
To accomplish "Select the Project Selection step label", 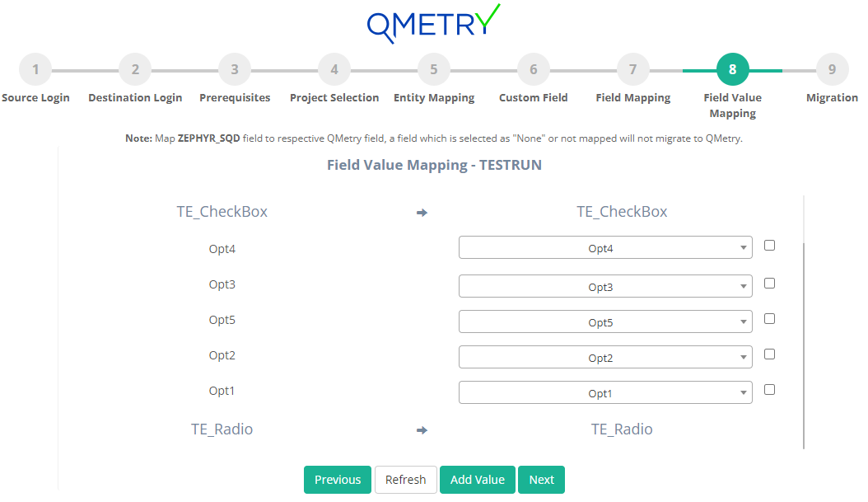I will tap(334, 98).
